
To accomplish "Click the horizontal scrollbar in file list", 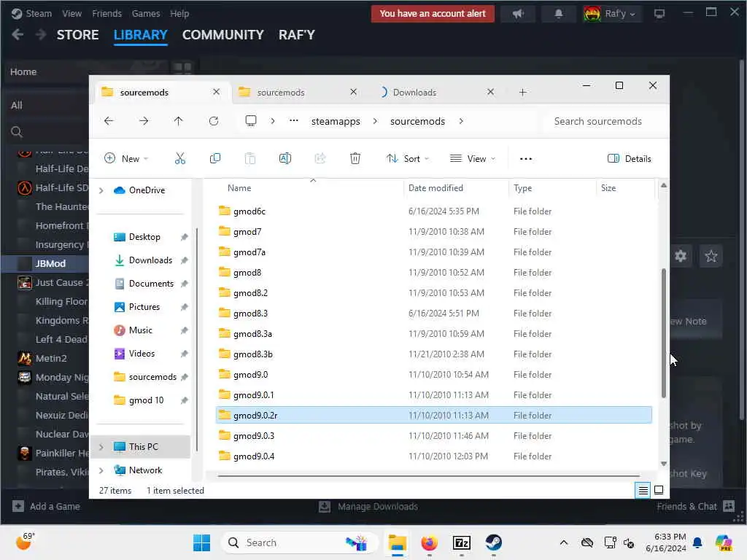I will [428, 475].
